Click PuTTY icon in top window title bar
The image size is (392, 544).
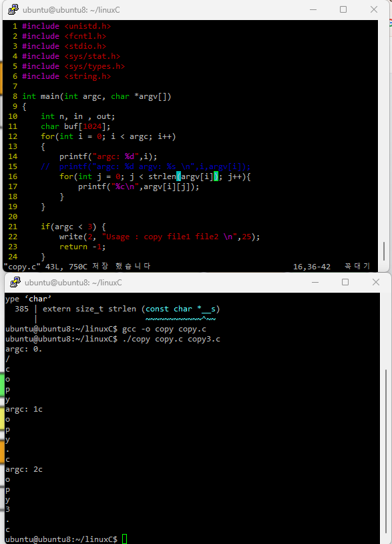(13, 9)
